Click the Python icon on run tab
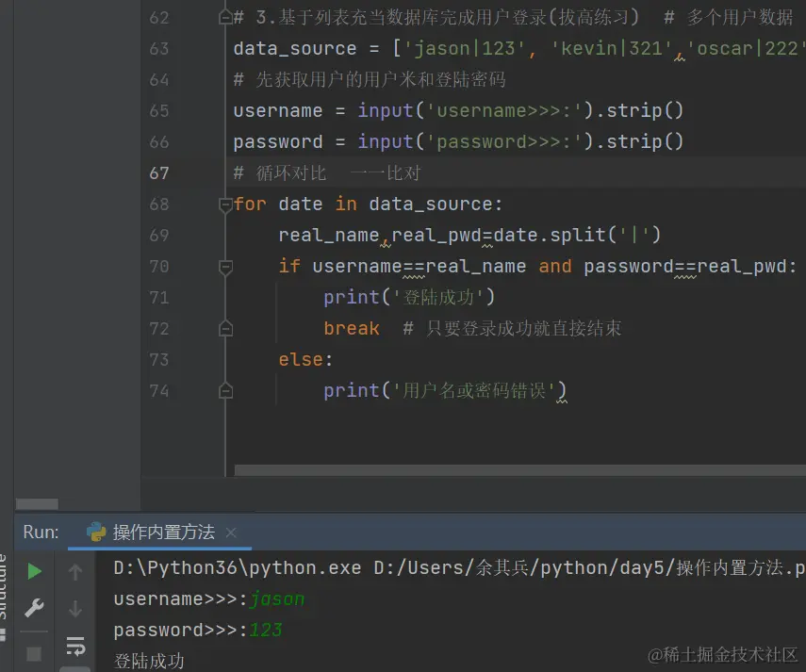The image size is (806, 672). (x=96, y=533)
